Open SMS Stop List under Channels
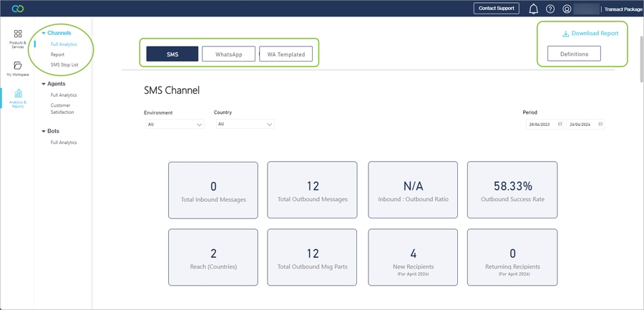644x310 pixels. (x=64, y=65)
